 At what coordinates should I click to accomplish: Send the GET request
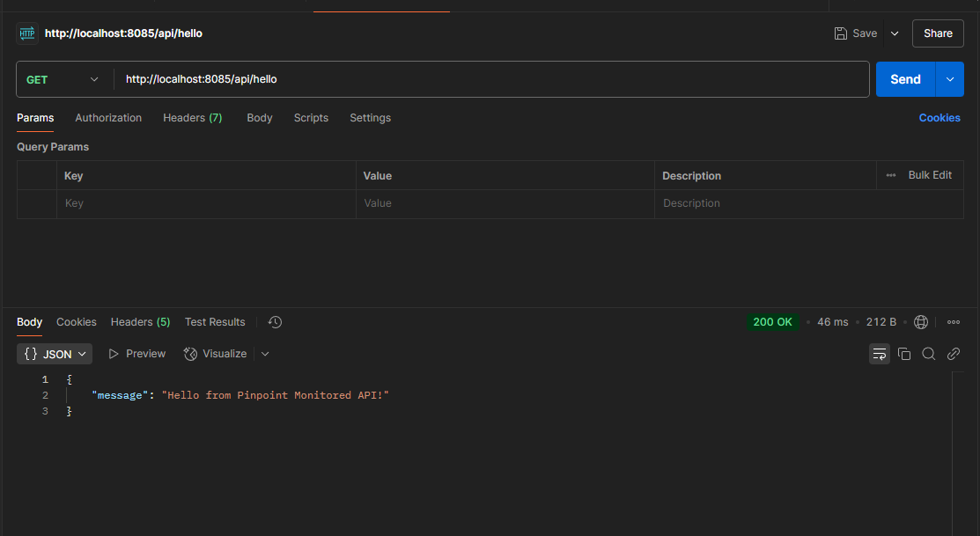[x=906, y=79]
